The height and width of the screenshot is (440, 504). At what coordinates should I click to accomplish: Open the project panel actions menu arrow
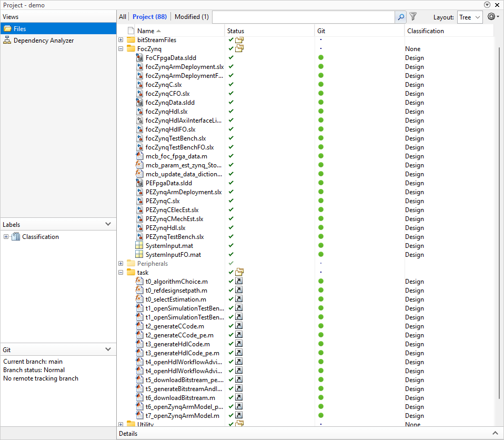click(x=487, y=5)
